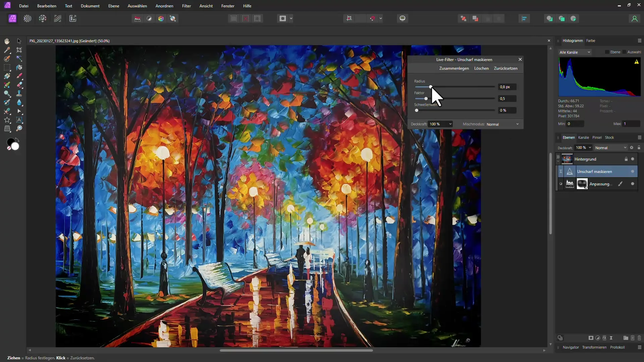Switch to the Protokoll tab

pyautogui.click(x=617, y=347)
